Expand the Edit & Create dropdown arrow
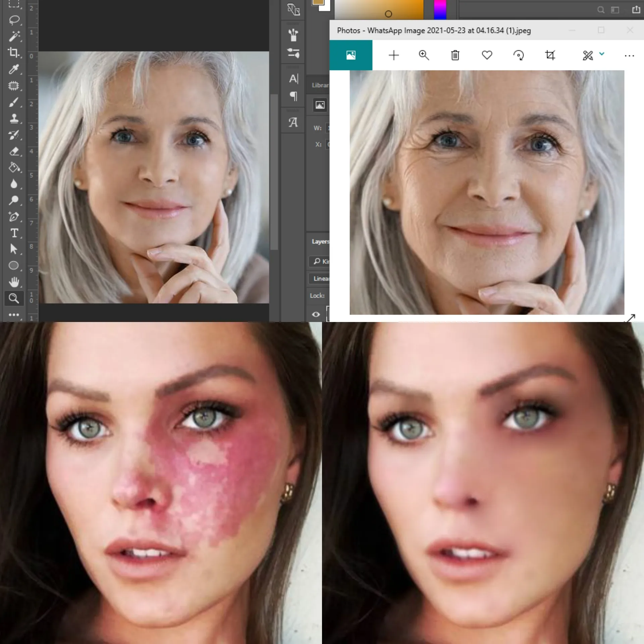Viewport: 644px width, 644px height. [602, 54]
